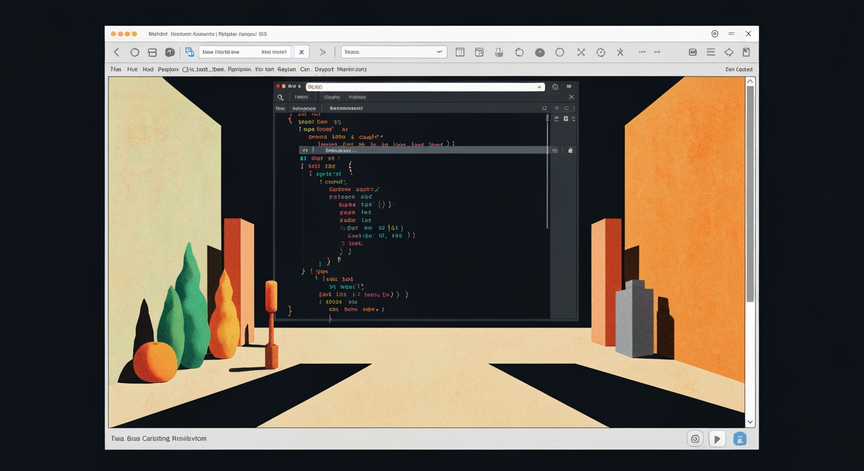Image resolution: width=864 pixels, height=471 pixels.
Task: Switch to the first tab in inner window
Action: tap(301, 97)
